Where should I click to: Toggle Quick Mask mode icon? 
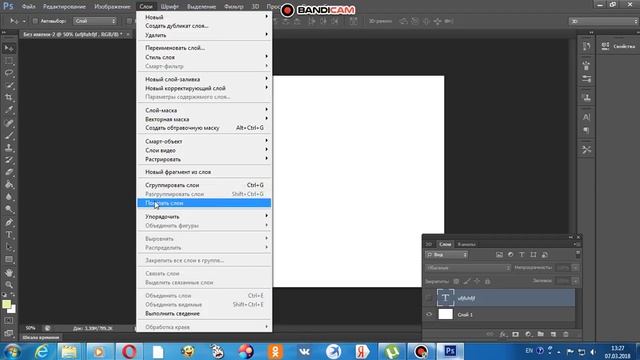(x=9, y=321)
